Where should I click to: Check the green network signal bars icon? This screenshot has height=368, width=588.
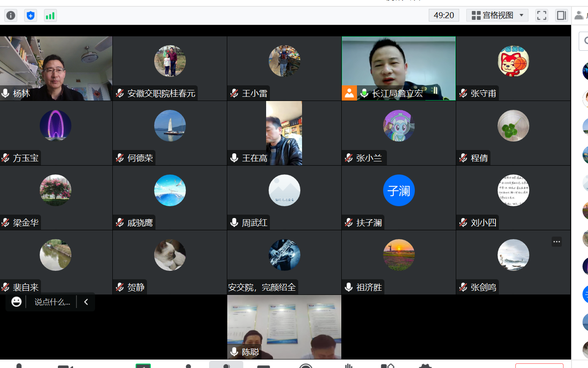[x=50, y=16]
